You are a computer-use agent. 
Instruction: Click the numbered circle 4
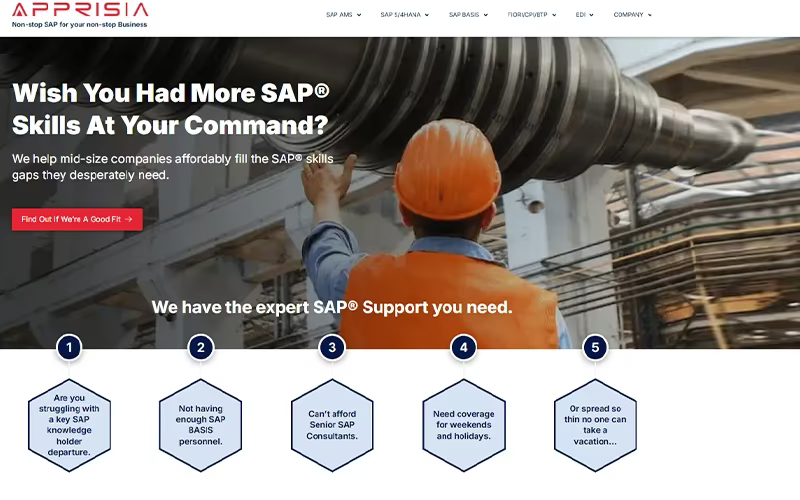(x=464, y=348)
